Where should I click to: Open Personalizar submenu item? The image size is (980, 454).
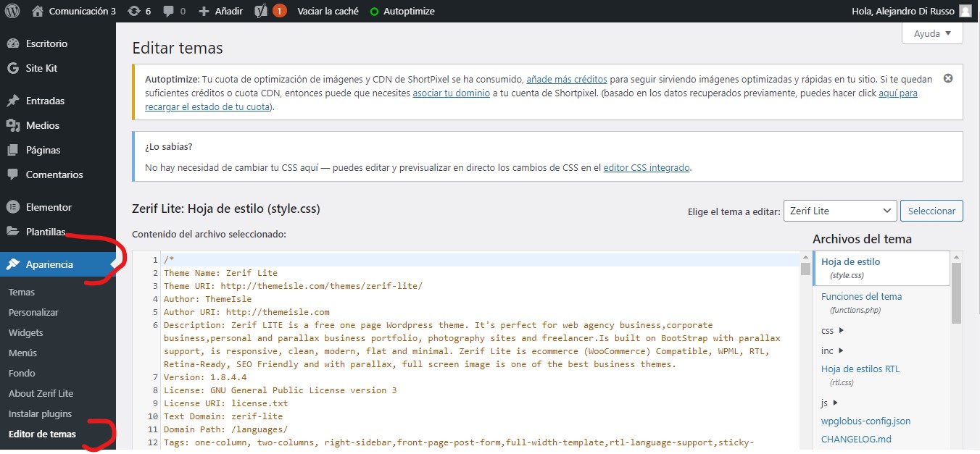click(33, 312)
